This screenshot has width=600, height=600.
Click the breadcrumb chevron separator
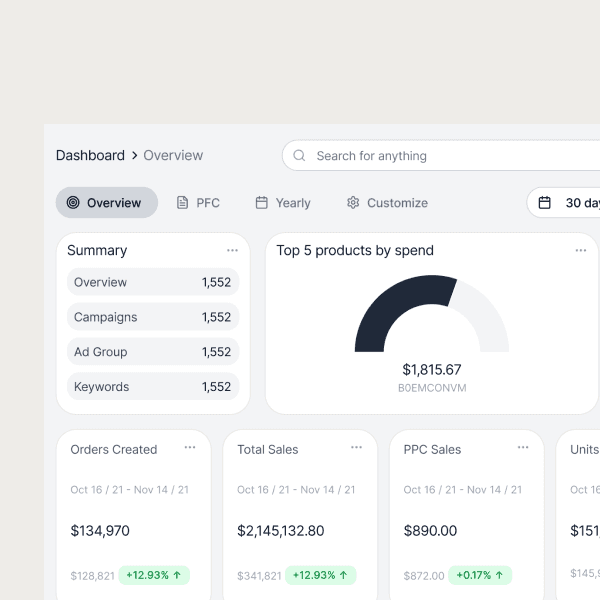point(134,156)
